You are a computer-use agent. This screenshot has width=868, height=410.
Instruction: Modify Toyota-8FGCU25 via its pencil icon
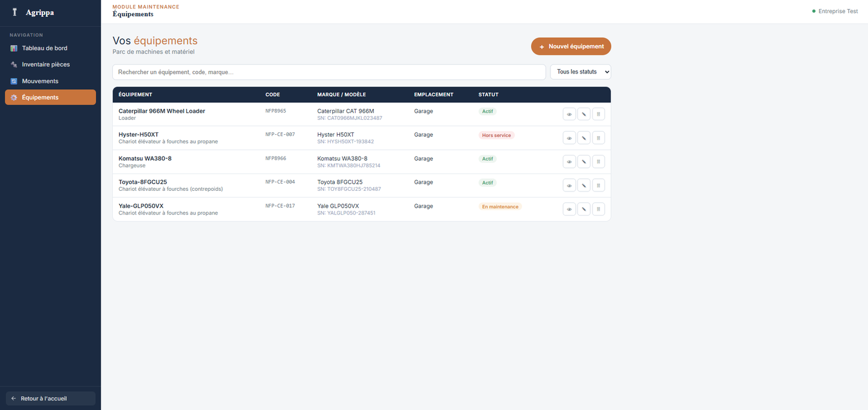tap(583, 185)
